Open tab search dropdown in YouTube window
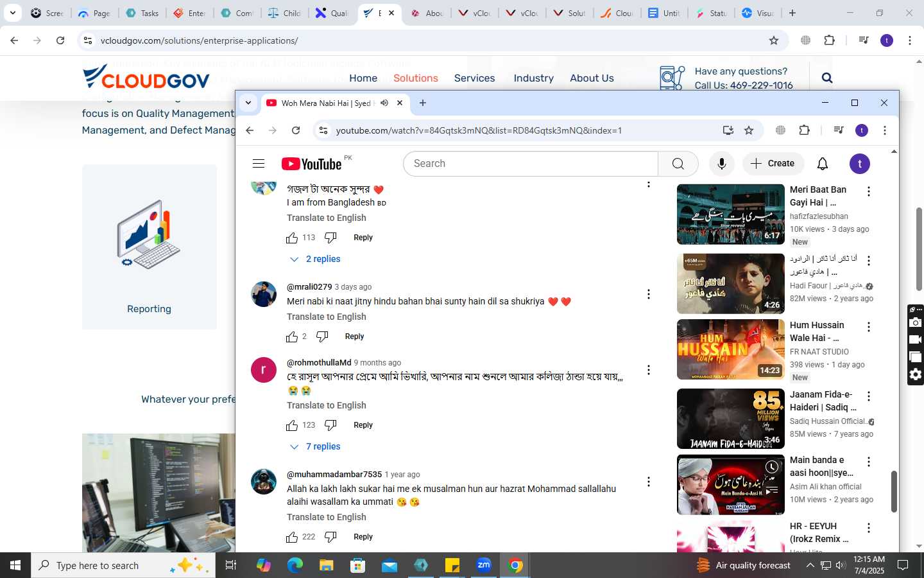The image size is (924, 578). pyautogui.click(x=248, y=103)
